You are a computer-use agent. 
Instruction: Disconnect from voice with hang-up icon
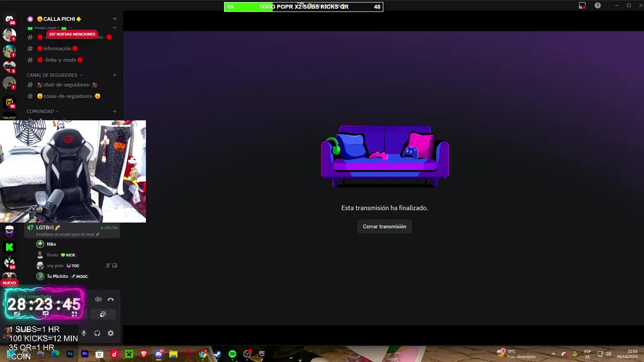[111, 299]
